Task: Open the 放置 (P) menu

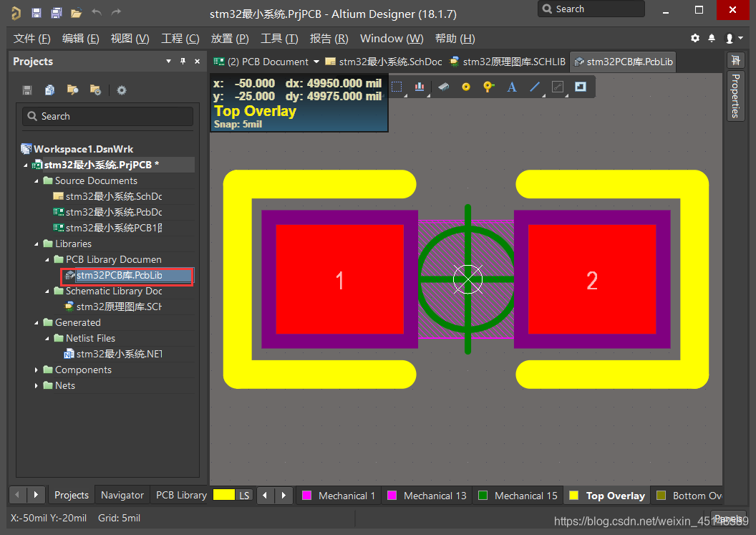Action: pos(230,38)
